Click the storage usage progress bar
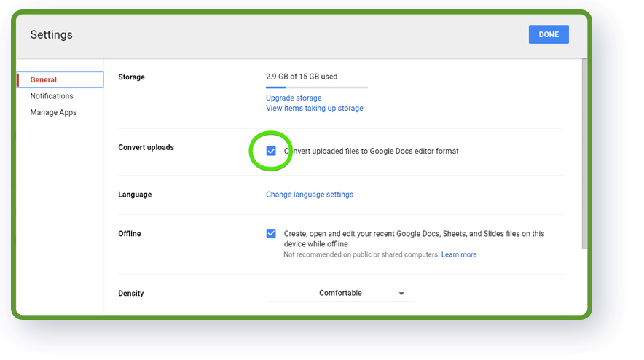Image resolution: width=644 pixels, height=360 pixels. click(x=317, y=87)
